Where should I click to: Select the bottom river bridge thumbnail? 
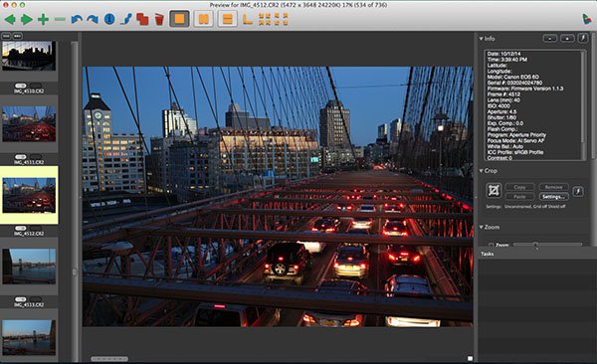[x=29, y=337]
